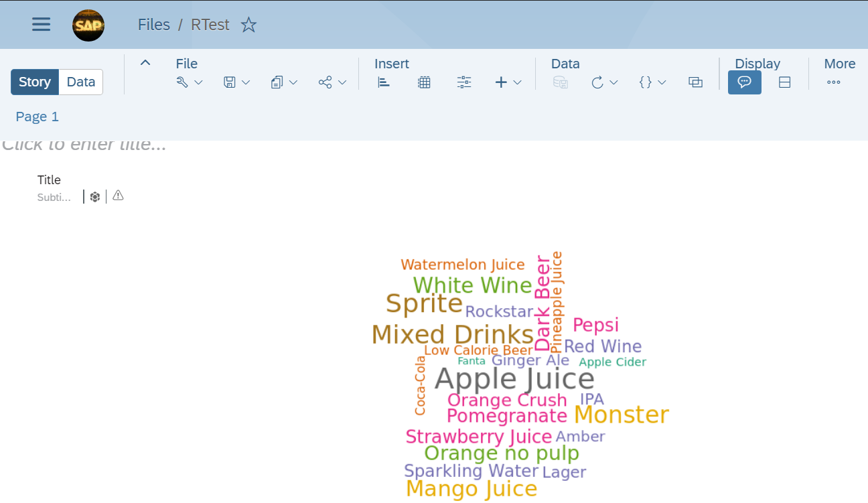Click 'Apple Cider' in word cloud
The width and height of the screenshot is (868, 503).
[613, 362]
